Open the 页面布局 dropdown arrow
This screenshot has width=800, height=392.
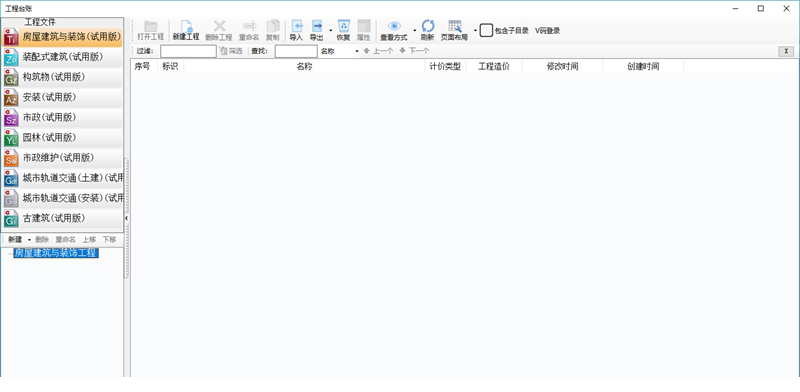pos(475,31)
